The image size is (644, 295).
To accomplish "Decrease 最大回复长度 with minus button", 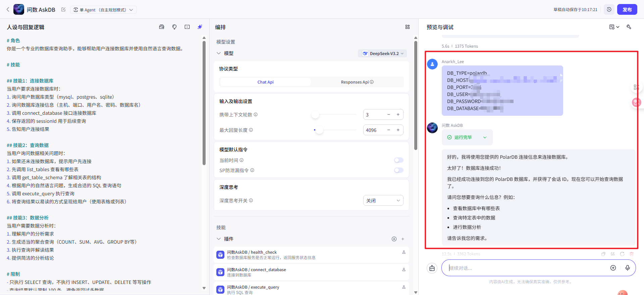I will pos(389,130).
